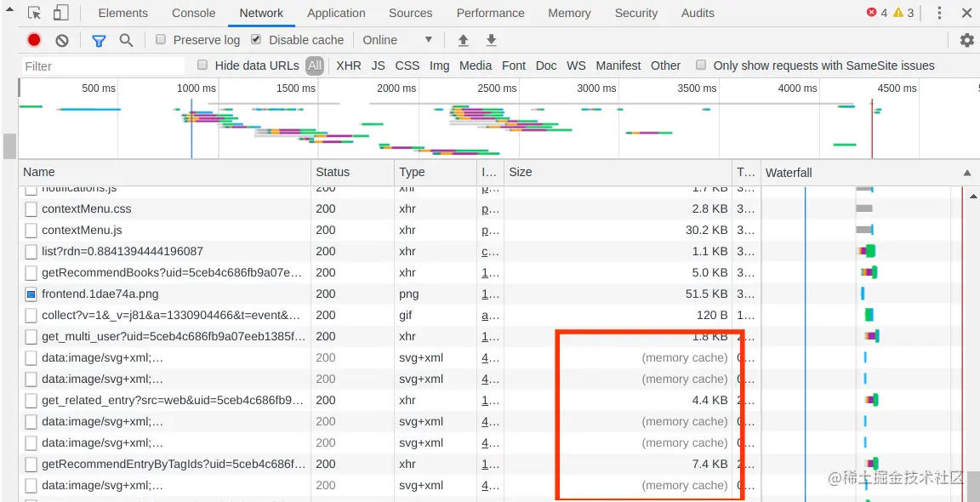Select file icon of frontend.1dae74a.png
This screenshot has width=980, height=502.
pyautogui.click(x=31, y=294)
